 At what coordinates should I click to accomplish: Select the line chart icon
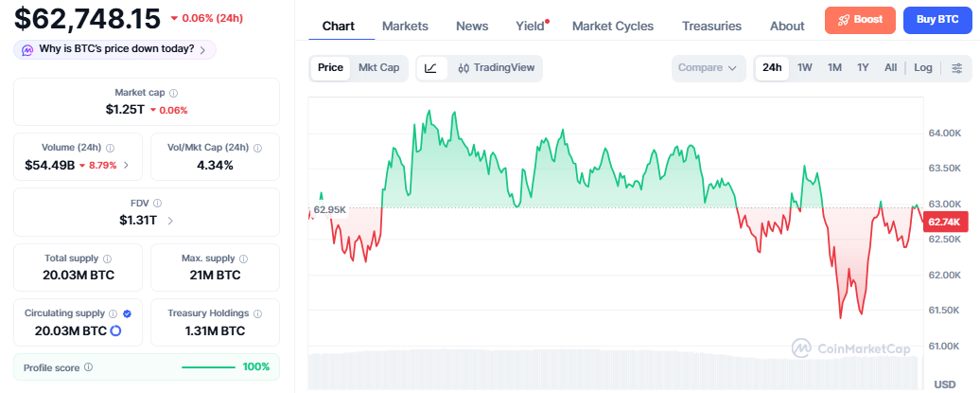(x=432, y=68)
